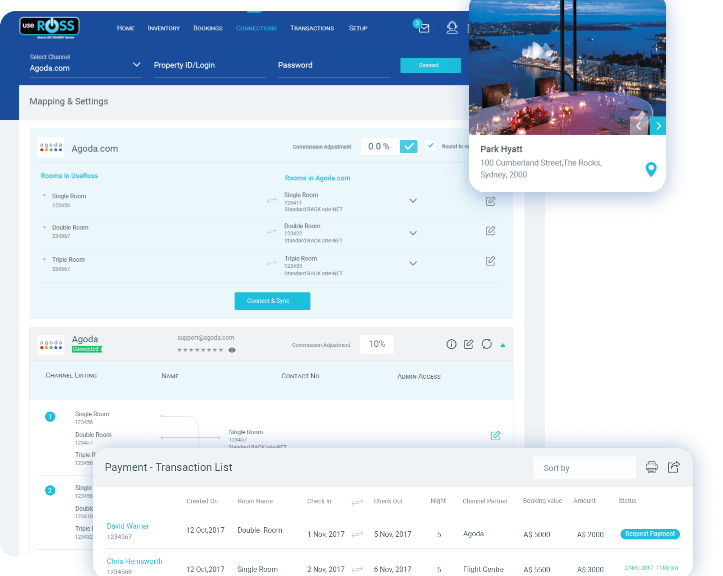
Task: Click the Admin Access column header
Action: [419, 376]
